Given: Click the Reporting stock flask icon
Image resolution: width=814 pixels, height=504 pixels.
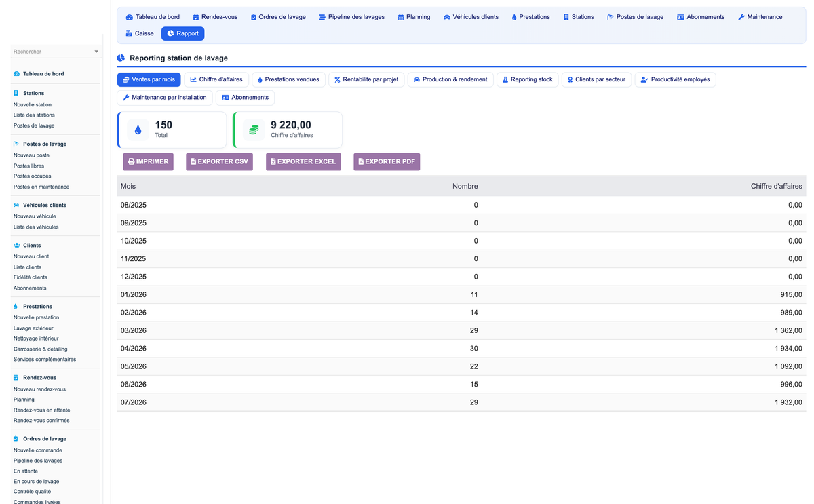Looking at the screenshot, I should (x=505, y=79).
